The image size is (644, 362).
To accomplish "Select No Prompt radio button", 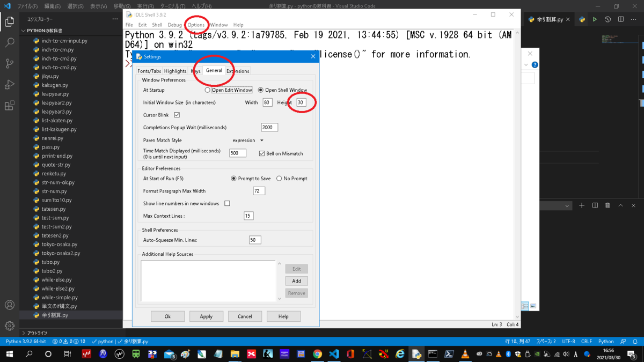I will (279, 179).
